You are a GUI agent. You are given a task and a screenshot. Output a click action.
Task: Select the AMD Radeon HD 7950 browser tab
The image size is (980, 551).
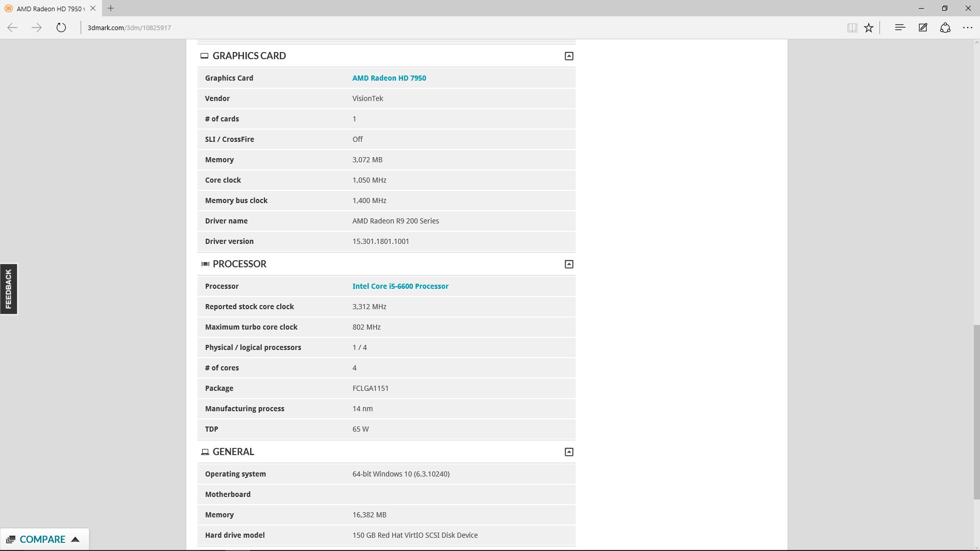coord(51,8)
